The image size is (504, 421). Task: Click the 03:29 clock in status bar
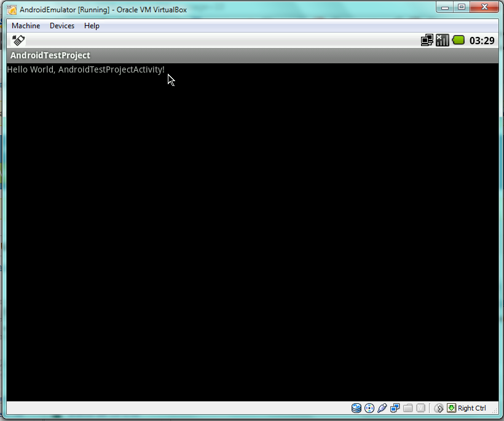(x=482, y=41)
